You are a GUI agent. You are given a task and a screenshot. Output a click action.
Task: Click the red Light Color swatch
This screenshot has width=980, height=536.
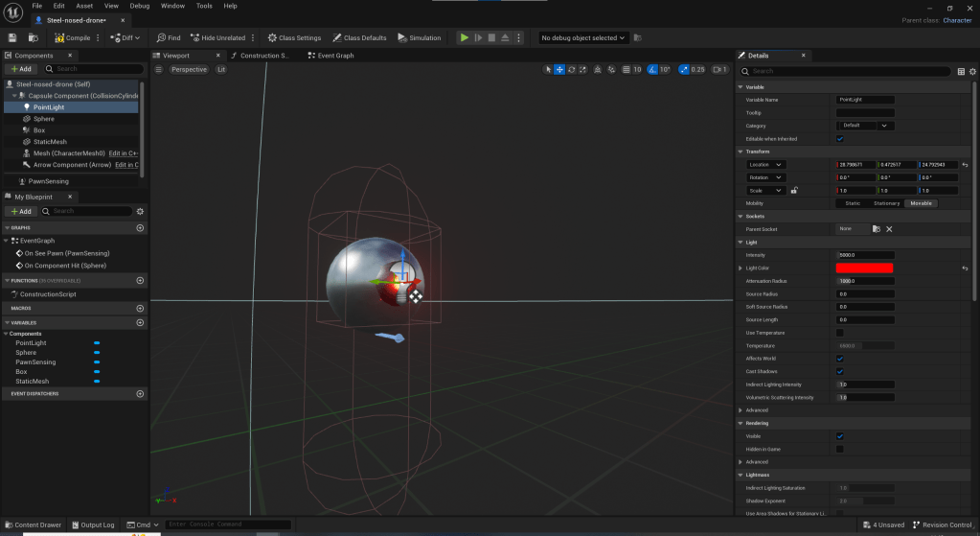click(x=864, y=268)
